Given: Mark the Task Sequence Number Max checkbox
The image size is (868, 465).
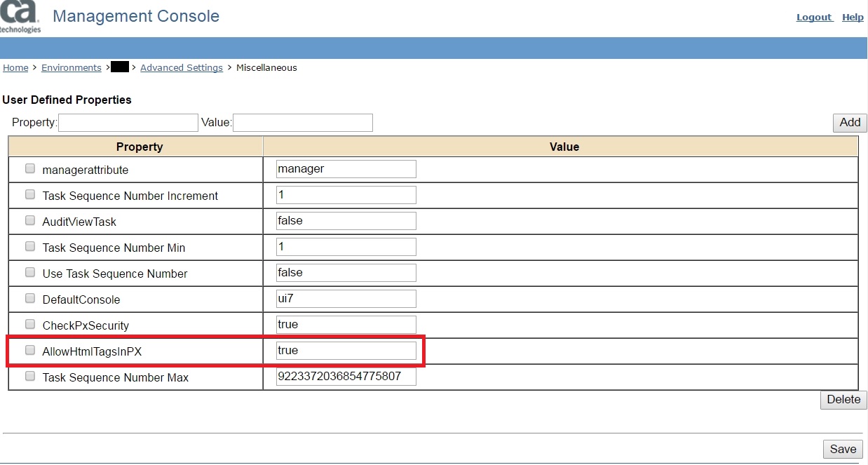Looking at the screenshot, I should click(x=30, y=377).
